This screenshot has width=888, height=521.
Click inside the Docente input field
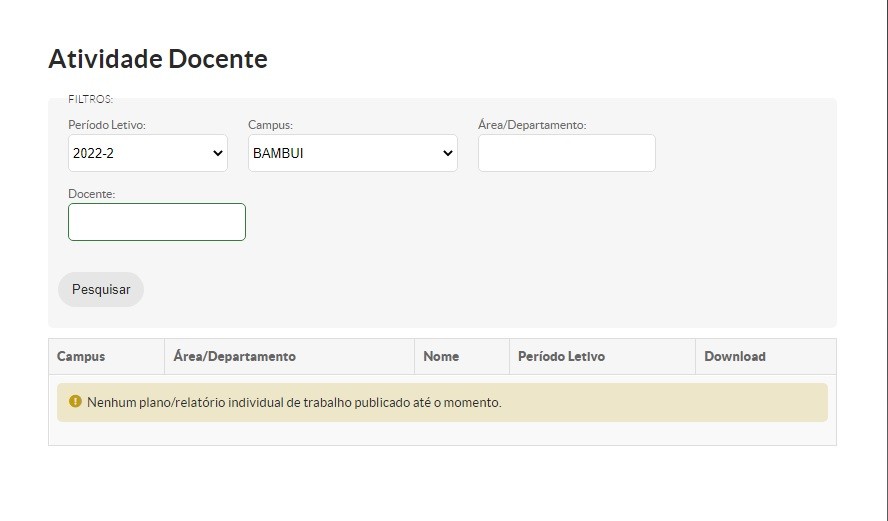pyautogui.click(x=157, y=222)
